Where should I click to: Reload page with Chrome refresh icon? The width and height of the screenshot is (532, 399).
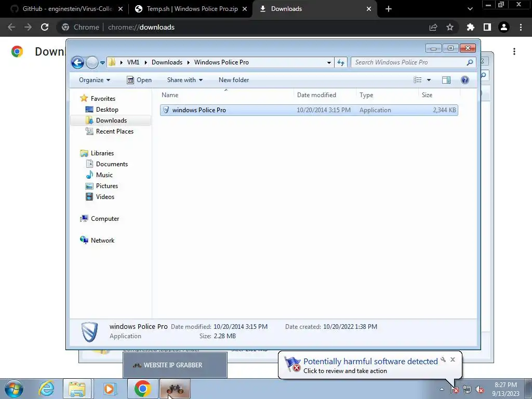[45, 27]
